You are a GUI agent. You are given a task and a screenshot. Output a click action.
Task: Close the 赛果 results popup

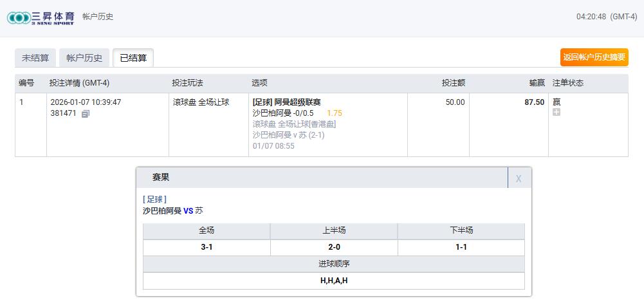pyautogui.click(x=519, y=178)
